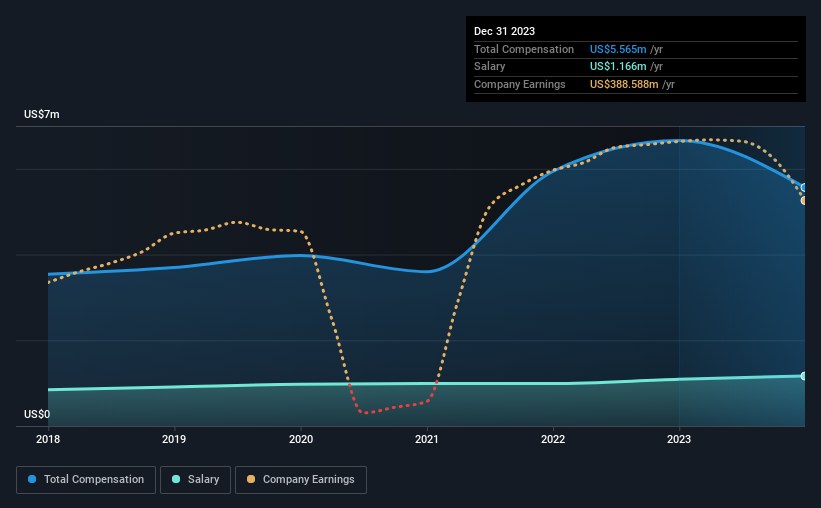This screenshot has width=821, height=508.
Task: Click the US$1.166m salary value
Action: tap(618, 67)
